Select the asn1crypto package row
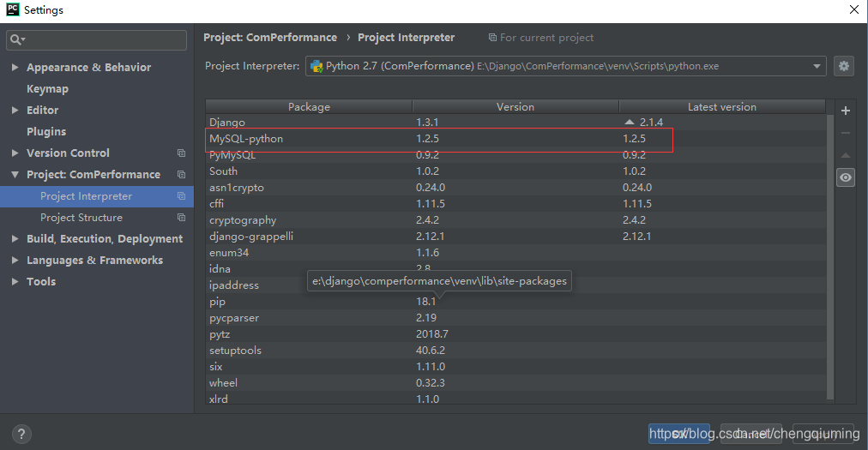Image resolution: width=868 pixels, height=450 pixels. [x=516, y=188]
